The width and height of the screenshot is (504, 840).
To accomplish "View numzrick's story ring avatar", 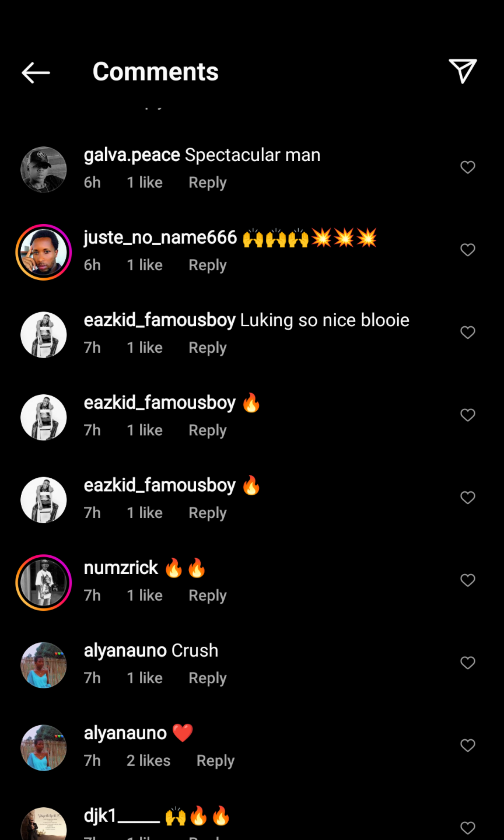I will (44, 582).
